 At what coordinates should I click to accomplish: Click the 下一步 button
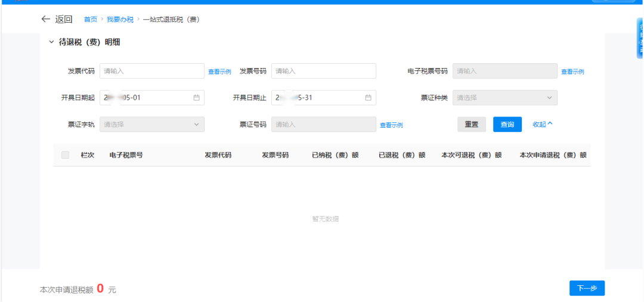[x=587, y=288]
